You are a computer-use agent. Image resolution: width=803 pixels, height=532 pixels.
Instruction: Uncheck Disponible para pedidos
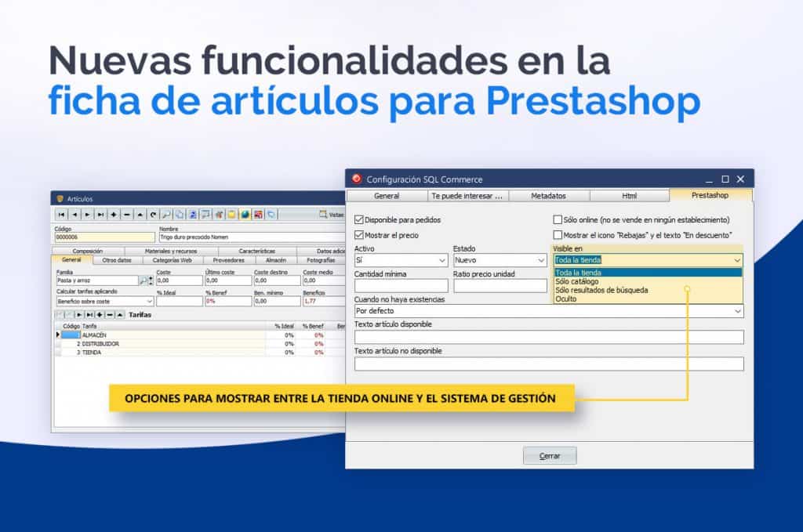click(x=359, y=220)
